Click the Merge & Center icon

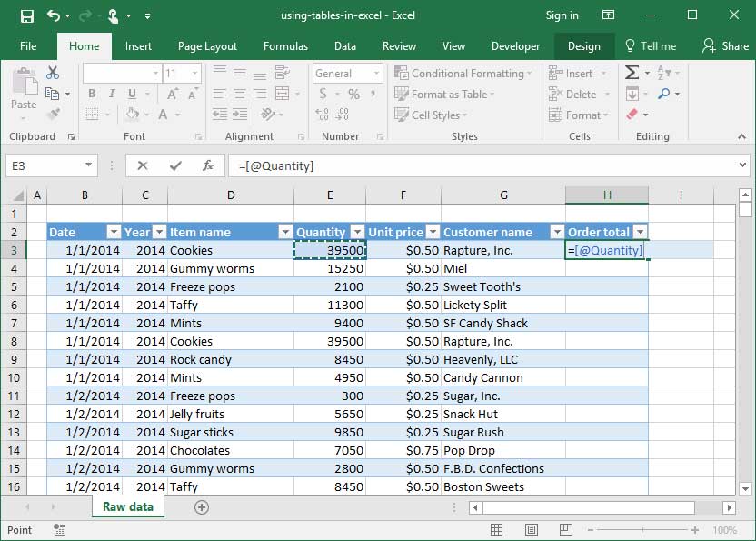tap(282, 94)
